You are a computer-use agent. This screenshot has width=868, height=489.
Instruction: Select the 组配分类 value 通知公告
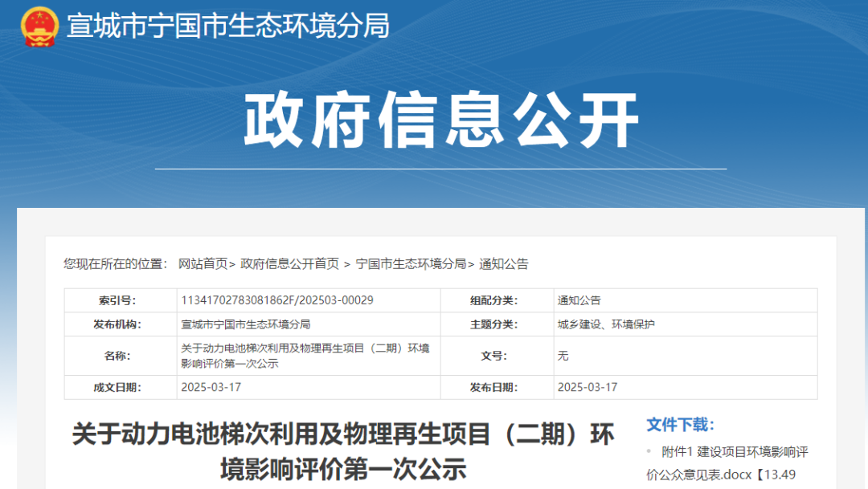point(579,300)
